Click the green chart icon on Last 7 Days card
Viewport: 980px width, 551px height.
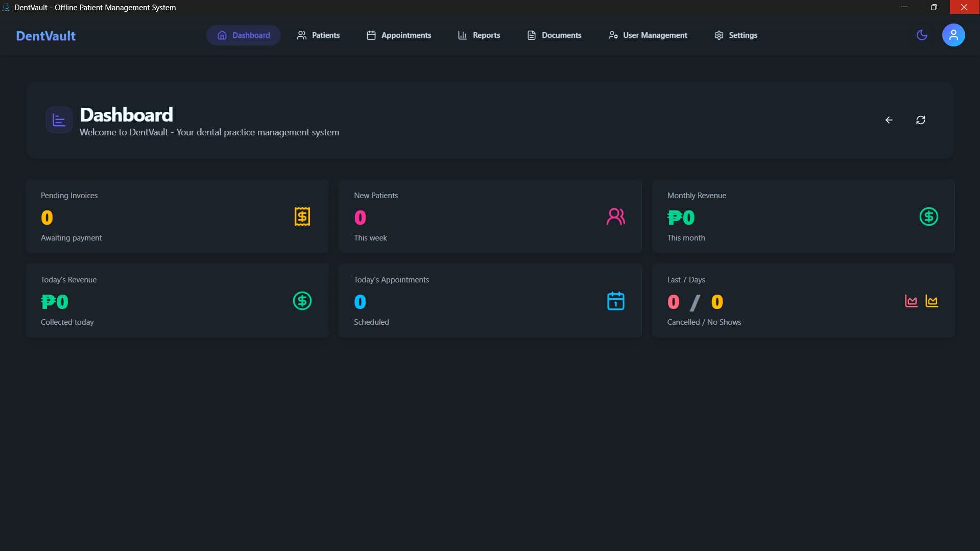933,301
